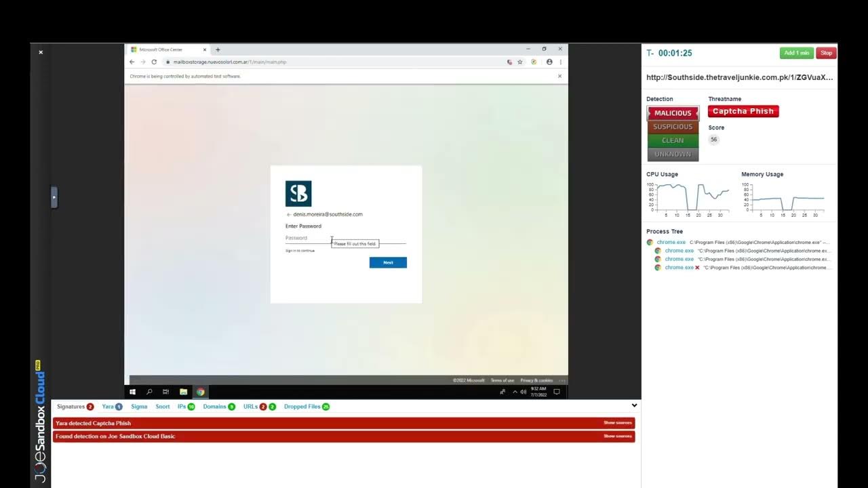
Task: Click the CLEAN detection label
Action: click(673, 140)
